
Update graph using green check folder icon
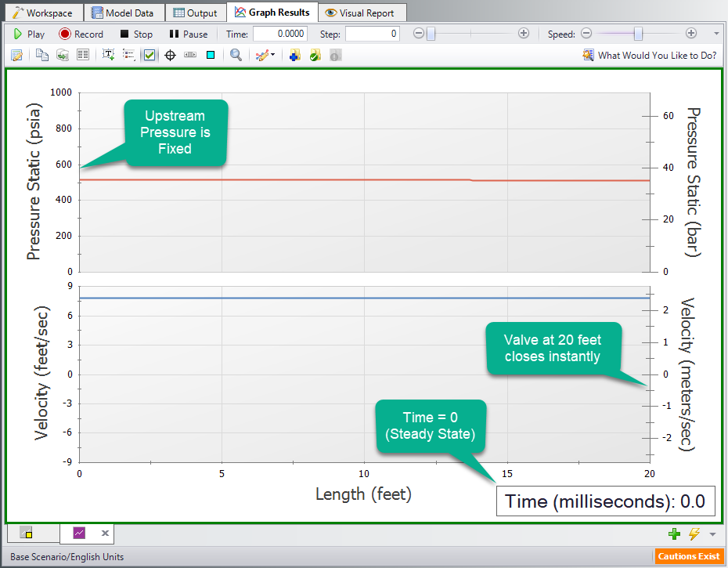(315, 55)
